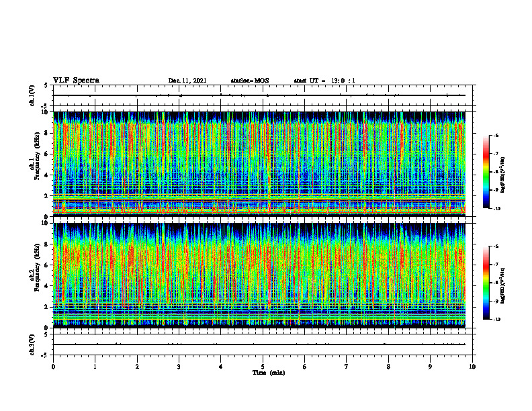Select the ch.2 "Frequency (kHz)" axis label
The height and width of the screenshot is (411, 532).
(x=36, y=267)
